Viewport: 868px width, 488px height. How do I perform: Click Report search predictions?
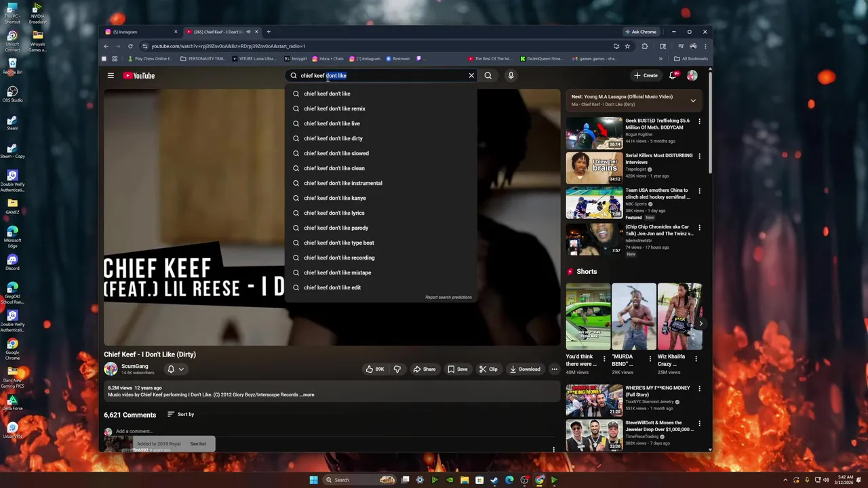pos(448,298)
